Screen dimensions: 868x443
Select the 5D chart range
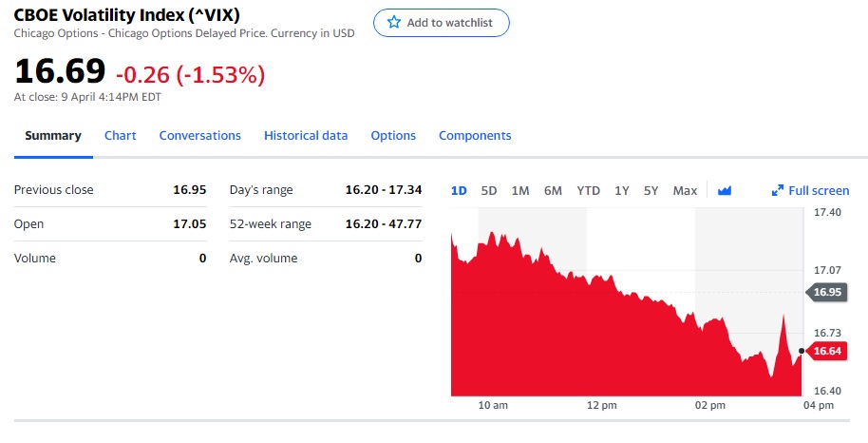point(489,191)
